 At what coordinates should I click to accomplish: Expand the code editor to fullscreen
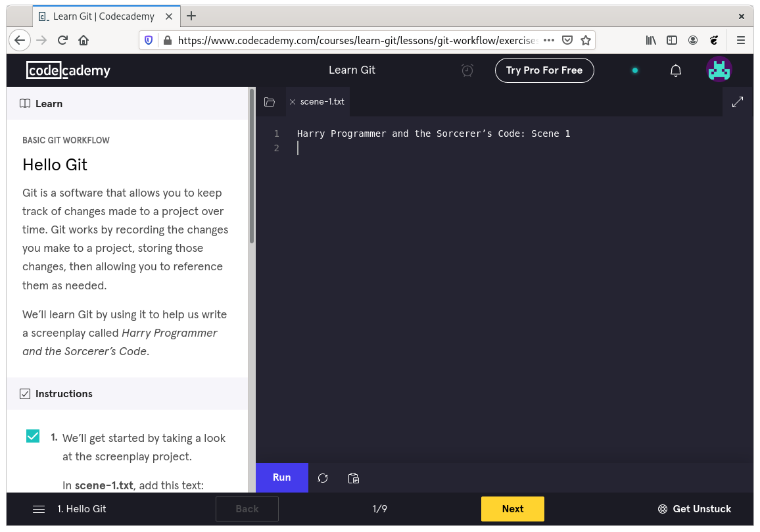click(x=737, y=101)
